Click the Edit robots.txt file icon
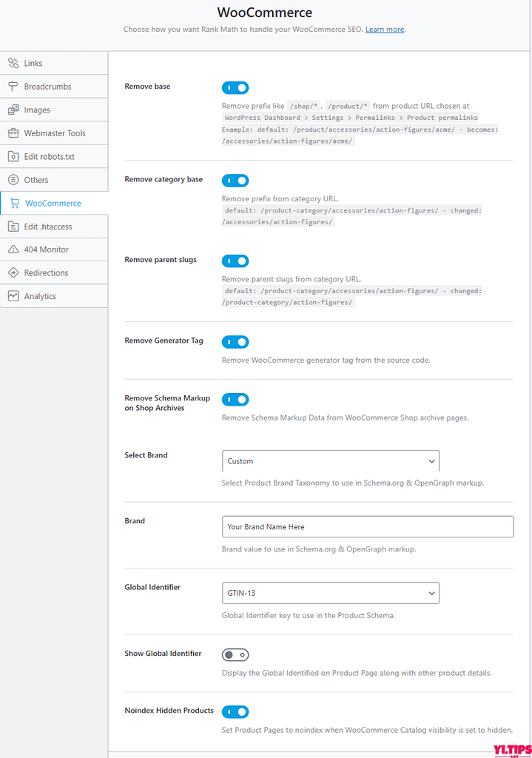This screenshot has height=758, width=532. click(13, 156)
